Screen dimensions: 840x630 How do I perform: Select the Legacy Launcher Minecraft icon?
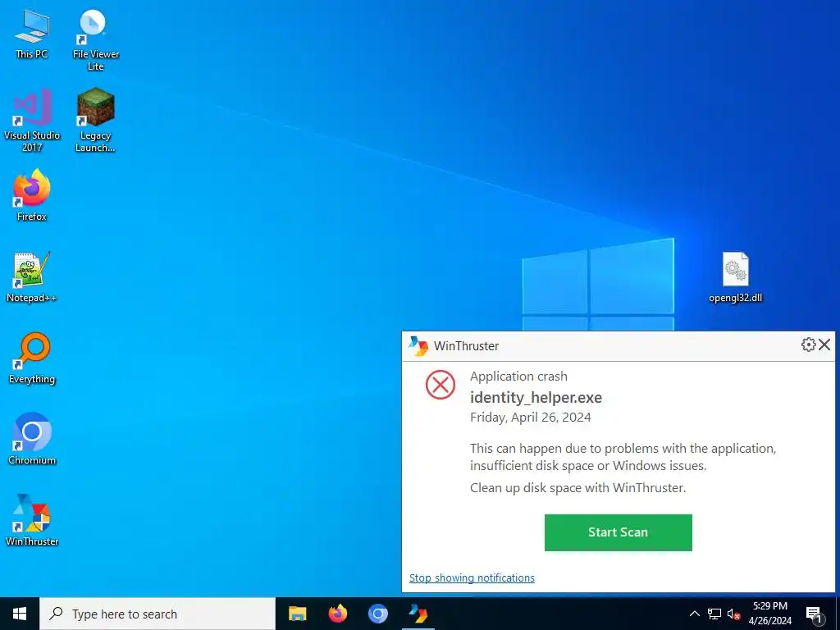(x=95, y=121)
